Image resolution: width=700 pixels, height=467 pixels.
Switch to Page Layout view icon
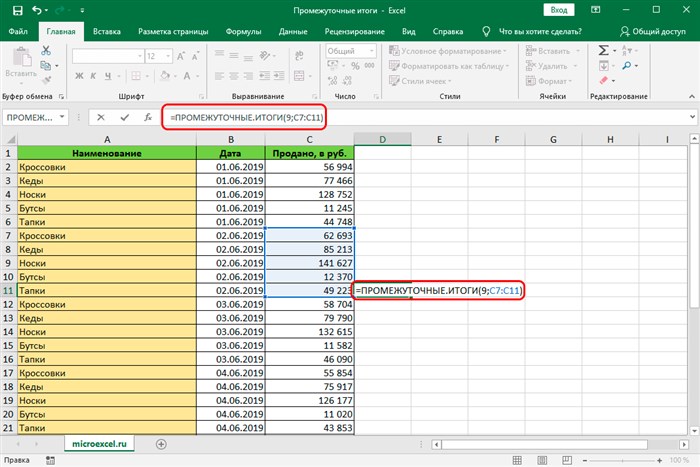[542, 460]
